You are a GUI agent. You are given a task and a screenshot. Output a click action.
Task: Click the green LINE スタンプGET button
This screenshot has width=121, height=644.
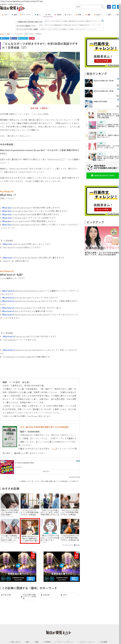pos(102,175)
